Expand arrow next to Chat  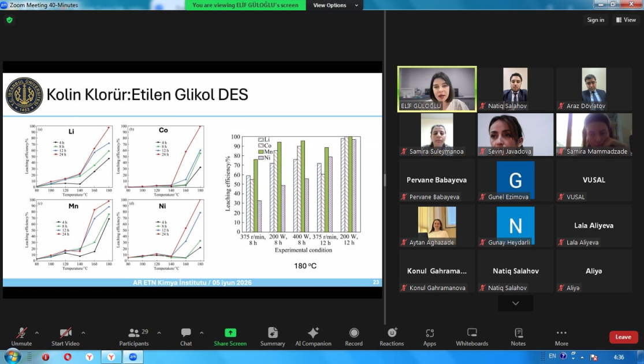[x=202, y=333]
